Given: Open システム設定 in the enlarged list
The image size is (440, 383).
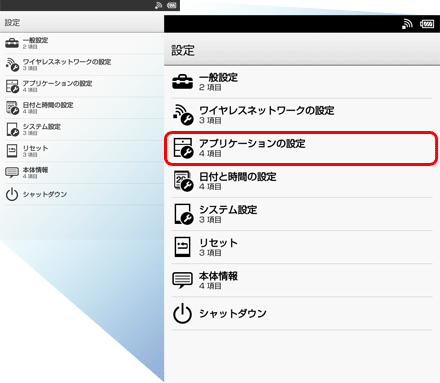Looking at the screenshot, I should tap(302, 214).
